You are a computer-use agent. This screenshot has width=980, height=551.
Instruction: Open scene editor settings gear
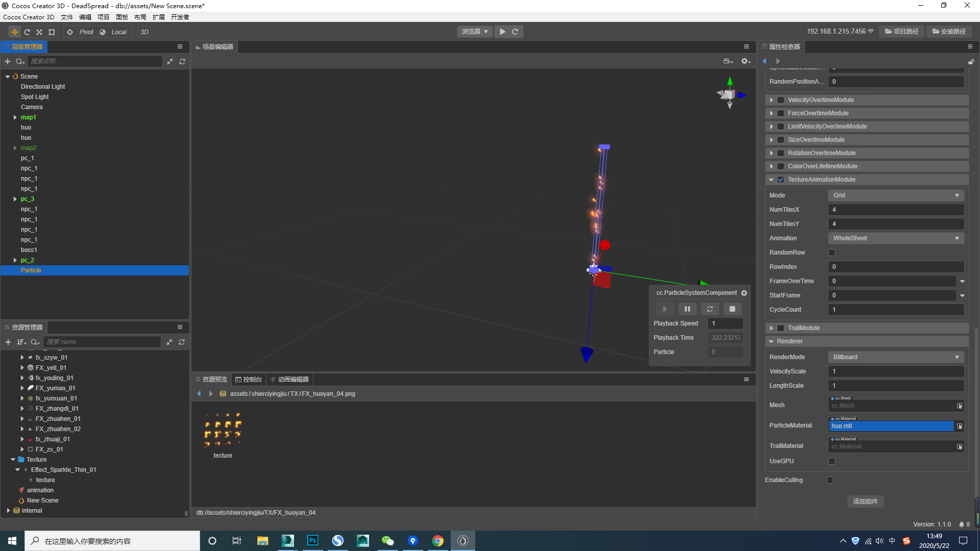click(745, 61)
